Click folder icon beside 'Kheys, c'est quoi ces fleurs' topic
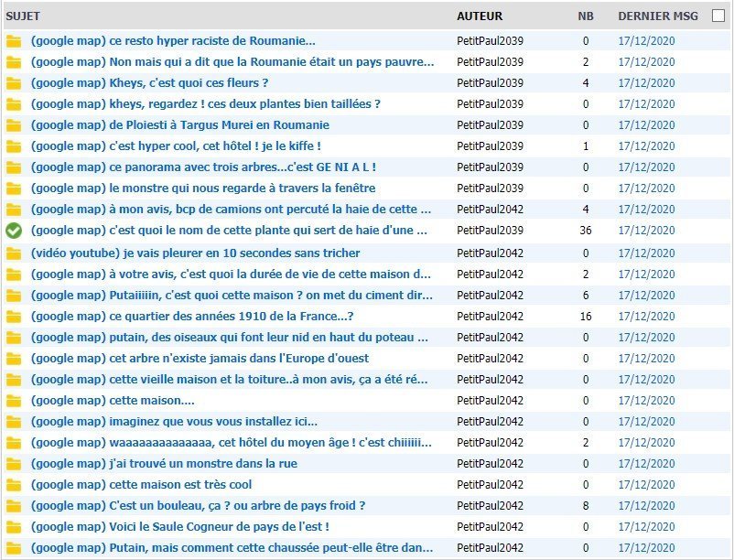 pyautogui.click(x=14, y=83)
